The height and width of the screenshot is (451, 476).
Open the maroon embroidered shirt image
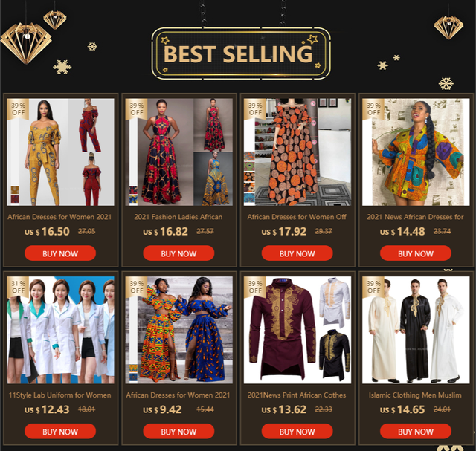pos(297,330)
